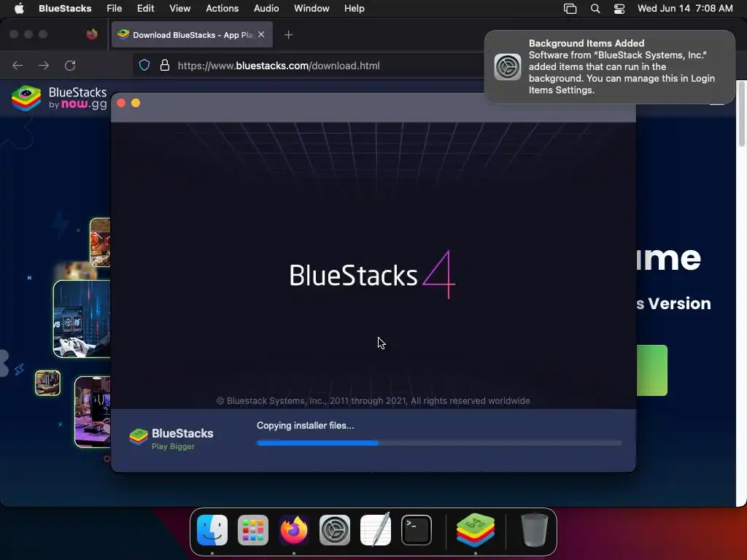
Task: Click the System Settings icon in notification
Action: coord(508,66)
